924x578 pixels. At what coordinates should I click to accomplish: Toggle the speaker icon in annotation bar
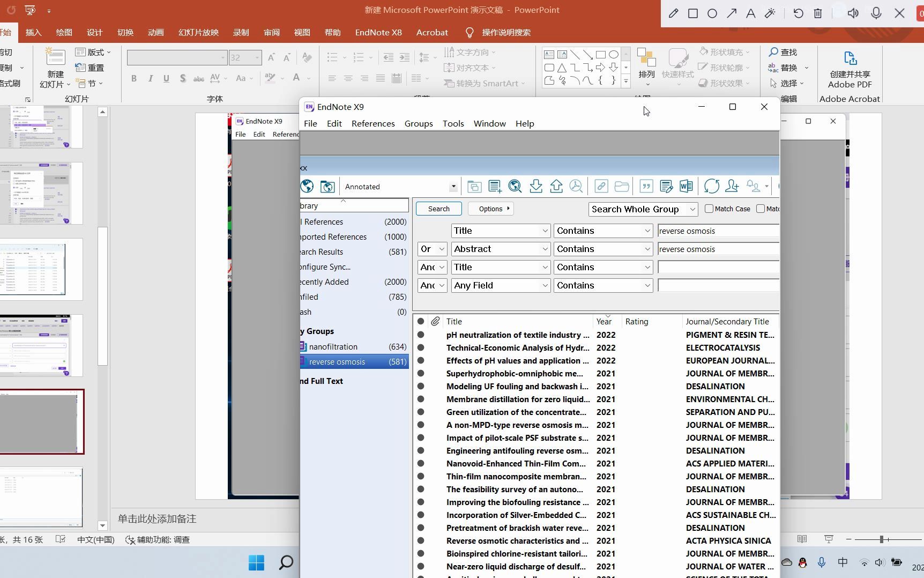(x=853, y=13)
